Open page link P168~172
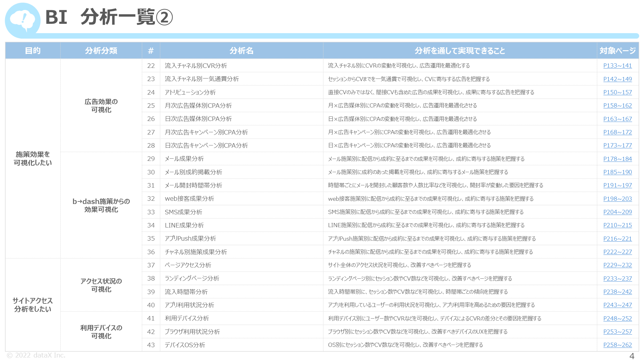644x362 pixels. click(x=618, y=132)
